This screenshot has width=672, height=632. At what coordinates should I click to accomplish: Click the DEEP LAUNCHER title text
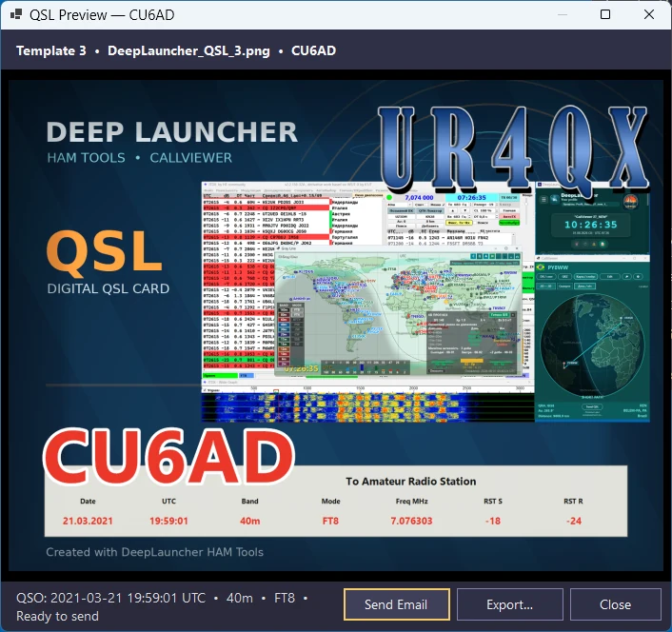coord(172,131)
